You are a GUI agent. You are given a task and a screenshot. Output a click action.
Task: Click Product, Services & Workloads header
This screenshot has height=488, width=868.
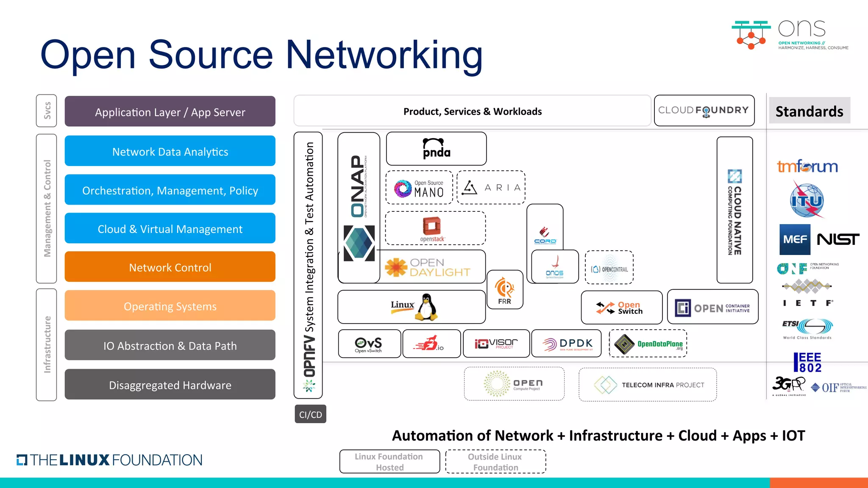472,111
